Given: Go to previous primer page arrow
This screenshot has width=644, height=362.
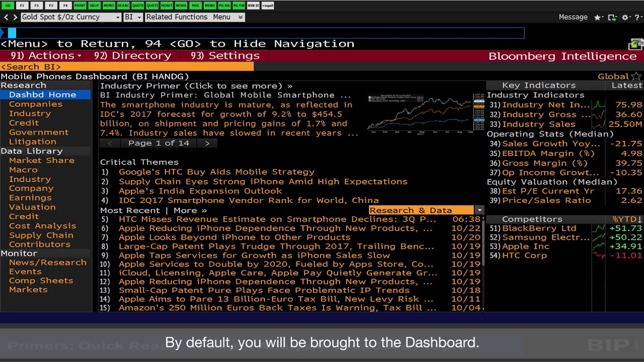Looking at the screenshot, I should [110, 143].
